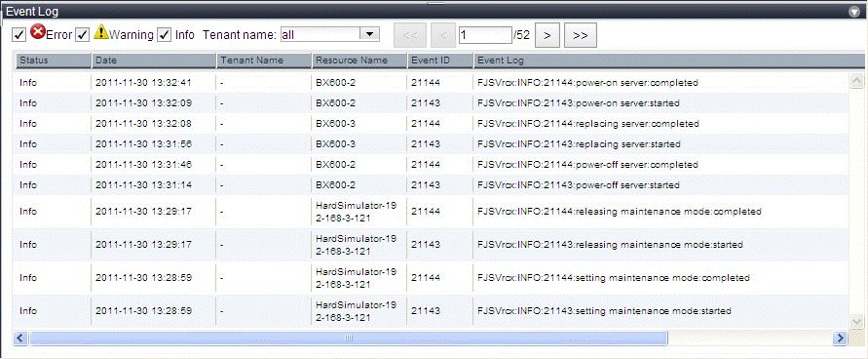Click horizontal scrollbar right arrow

coord(841,338)
